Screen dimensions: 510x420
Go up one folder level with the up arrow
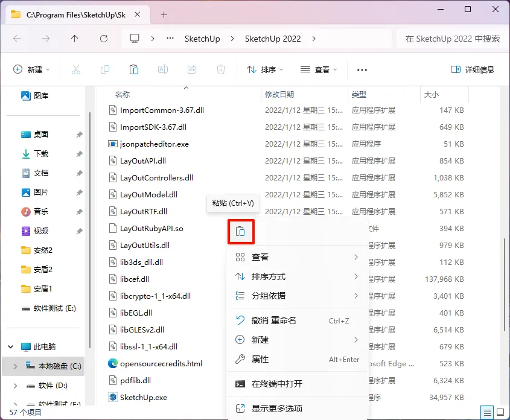[x=74, y=39]
